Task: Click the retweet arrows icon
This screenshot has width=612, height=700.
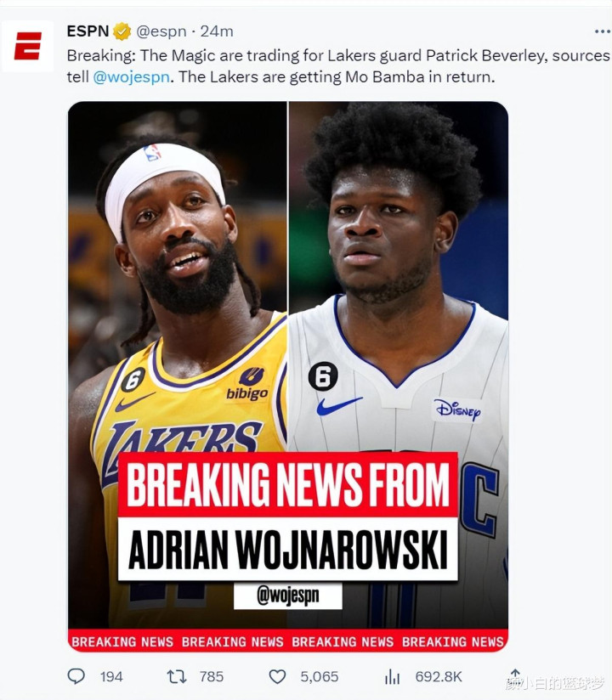Action: pyautogui.click(x=177, y=677)
